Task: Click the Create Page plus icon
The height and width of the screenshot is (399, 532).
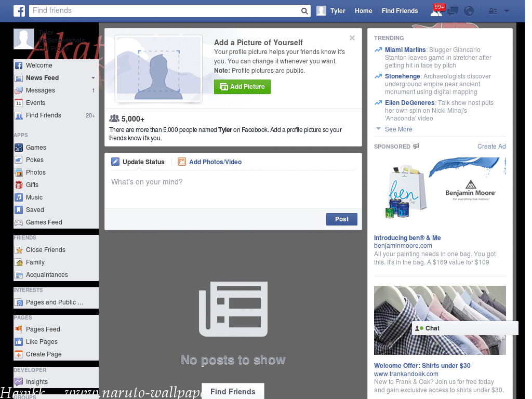Action: pyautogui.click(x=19, y=354)
